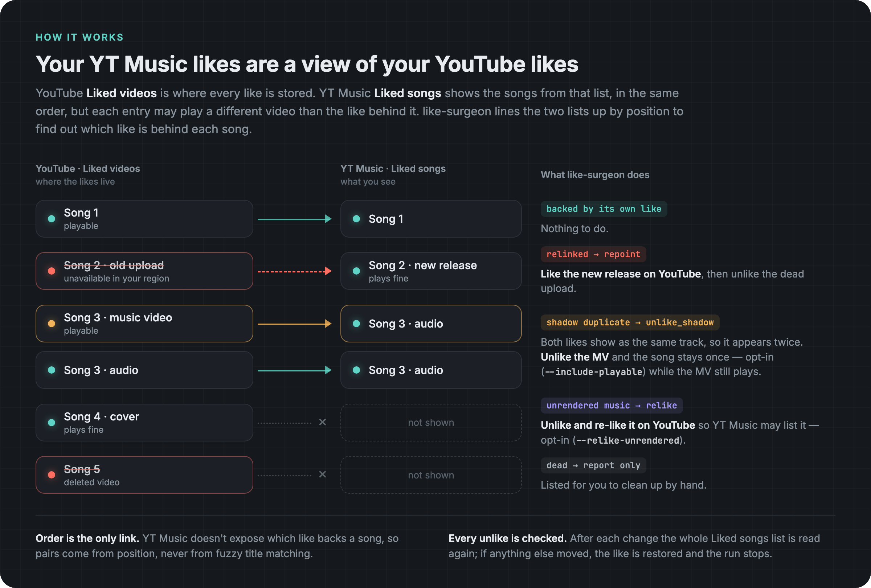The height and width of the screenshot is (588, 871).
Task: Select the Song 1 playable card
Action: click(x=144, y=219)
